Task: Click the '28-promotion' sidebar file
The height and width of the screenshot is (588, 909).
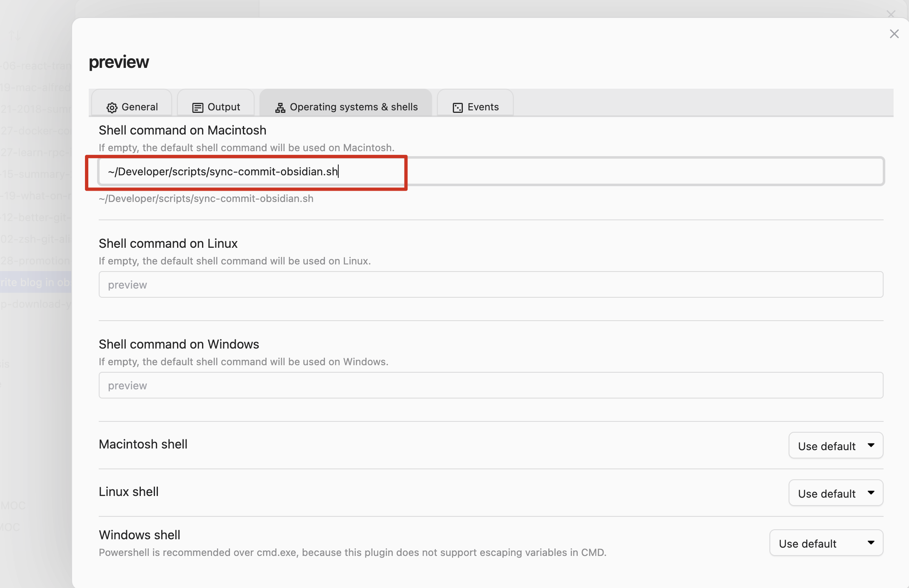Action: point(36,261)
